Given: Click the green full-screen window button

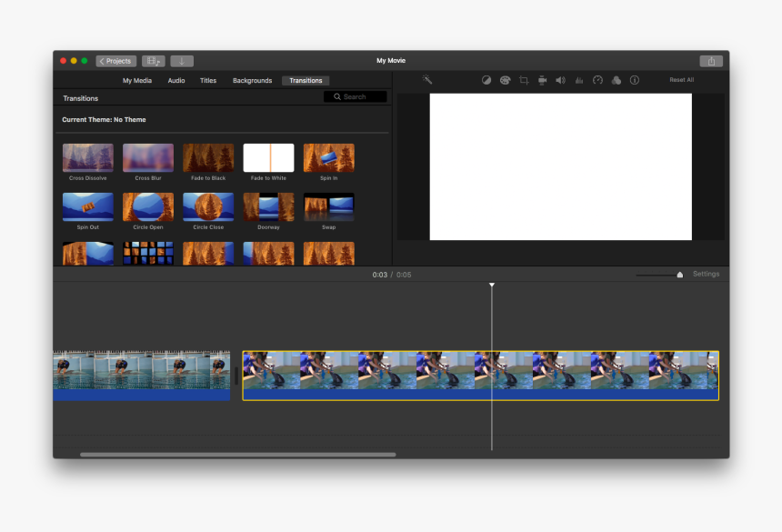Looking at the screenshot, I should click(85, 61).
